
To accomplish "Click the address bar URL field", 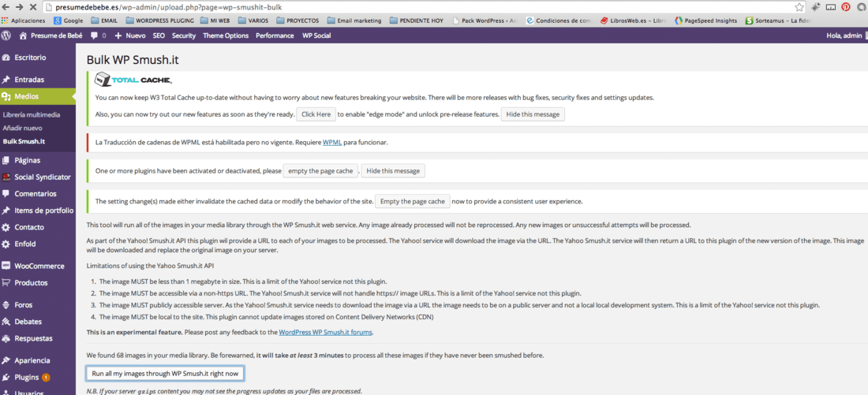I will [x=418, y=7].
